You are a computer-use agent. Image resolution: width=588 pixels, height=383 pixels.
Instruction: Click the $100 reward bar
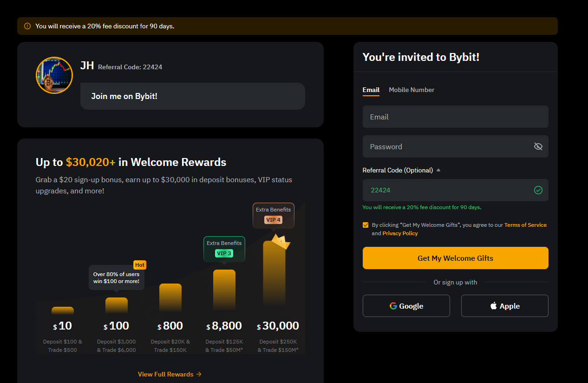click(x=117, y=306)
